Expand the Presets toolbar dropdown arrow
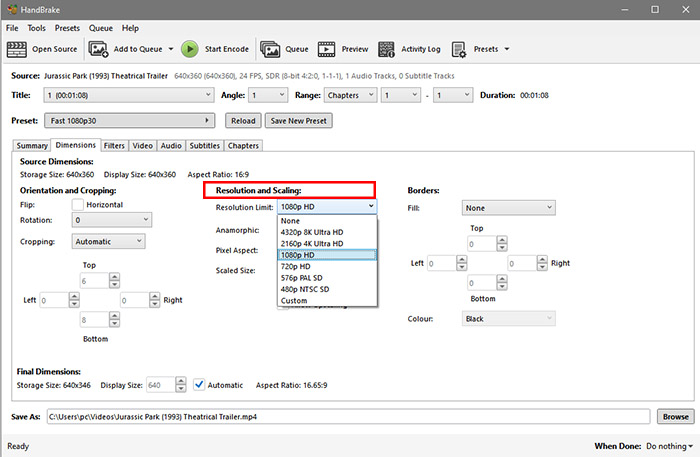700x457 pixels. (x=507, y=49)
